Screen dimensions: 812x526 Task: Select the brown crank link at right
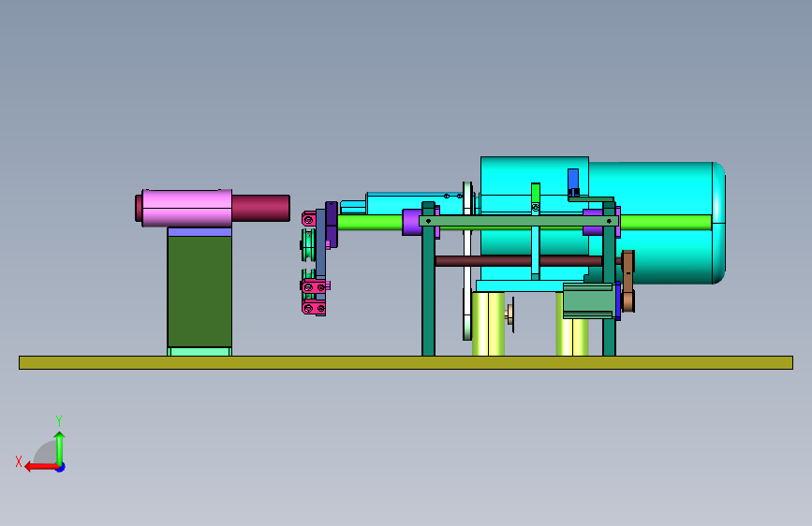[628, 281]
